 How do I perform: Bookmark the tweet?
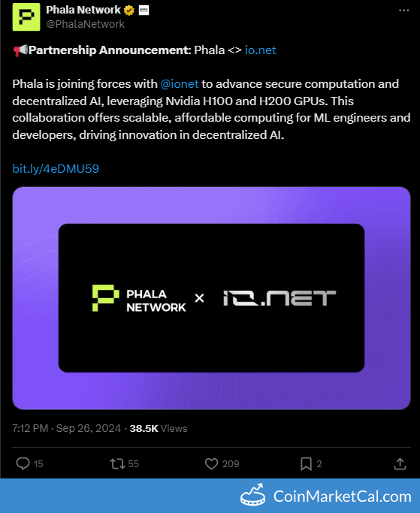[306, 464]
